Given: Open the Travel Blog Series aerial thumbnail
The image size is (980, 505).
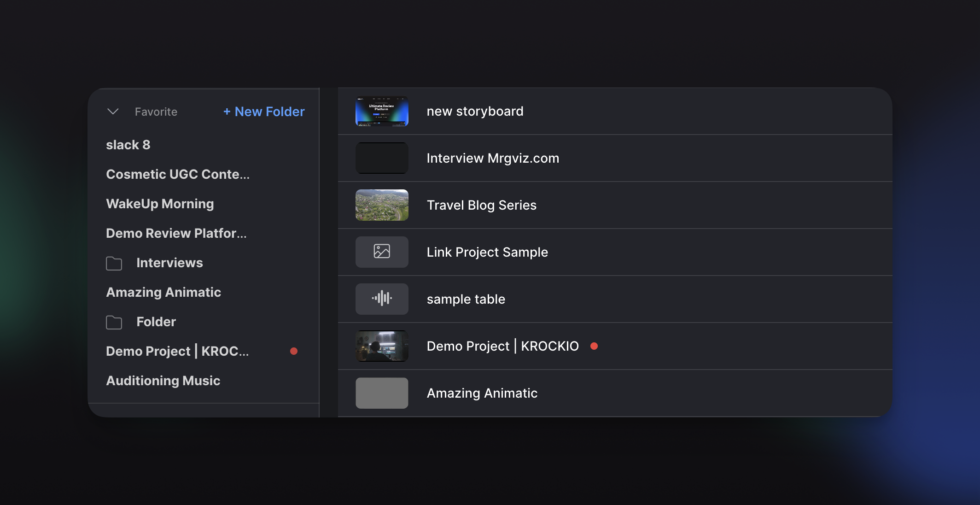Looking at the screenshot, I should coord(382,205).
